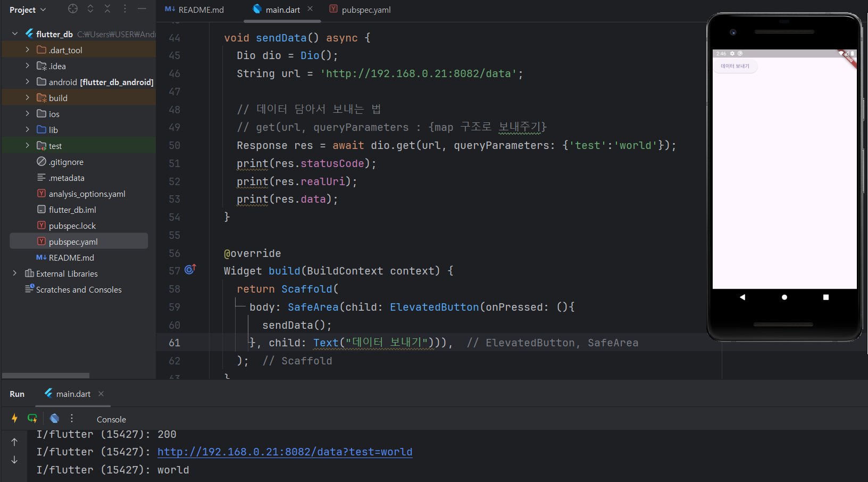The image size is (868, 482).
Task: Collapse the flutter_db root folder
Action: tap(15, 34)
